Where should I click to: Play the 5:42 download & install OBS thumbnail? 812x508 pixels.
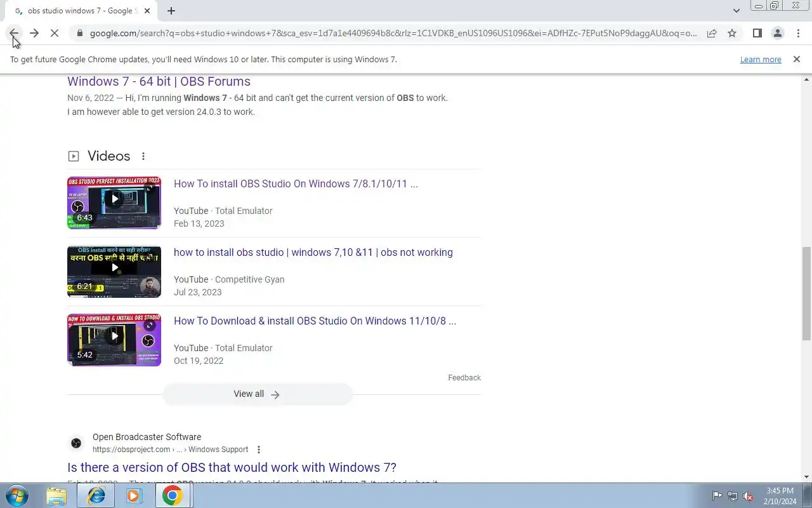(114, 340)
